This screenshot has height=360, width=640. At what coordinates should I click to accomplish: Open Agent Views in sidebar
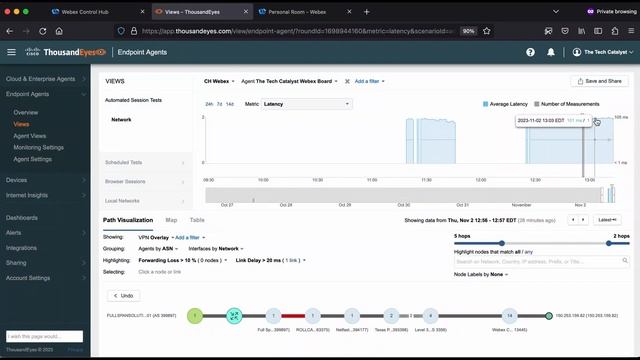pyautogui.click(x=29, y=136)
